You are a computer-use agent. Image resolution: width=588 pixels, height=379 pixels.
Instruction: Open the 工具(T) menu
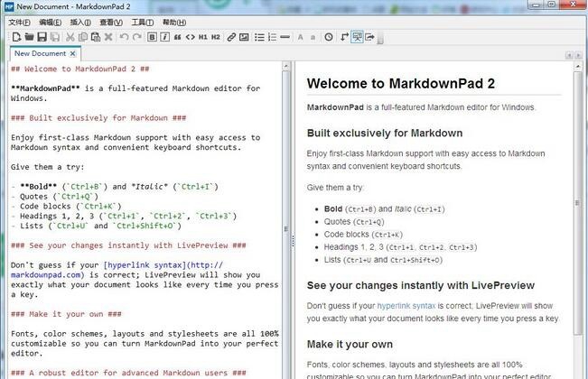(x=143, y=23)
